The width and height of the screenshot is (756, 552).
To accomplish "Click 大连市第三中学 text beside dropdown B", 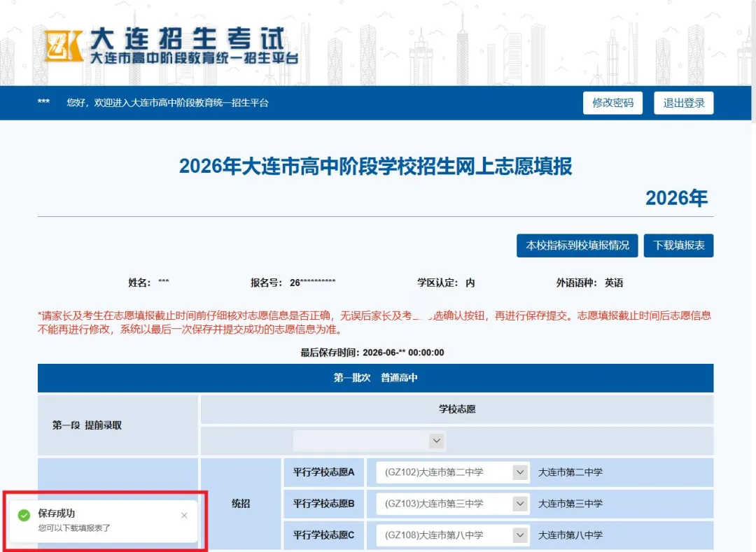I will click(x=570, y=503).
